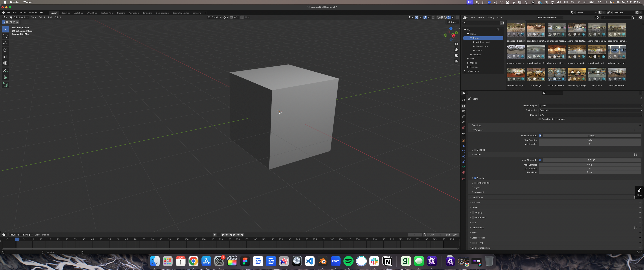Viewport: 644px width, 270px height.
Task: Toggle X-ray view button
Action: pos(434,17)
